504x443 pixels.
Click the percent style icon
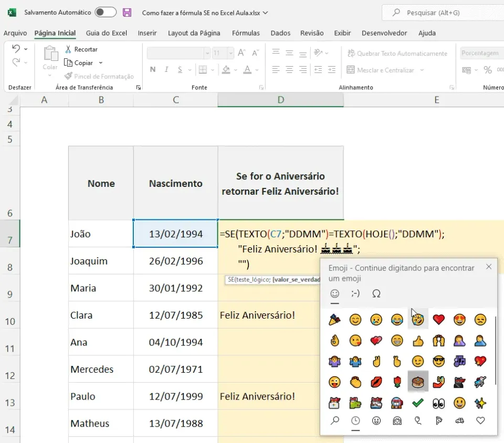pos(488,70)
